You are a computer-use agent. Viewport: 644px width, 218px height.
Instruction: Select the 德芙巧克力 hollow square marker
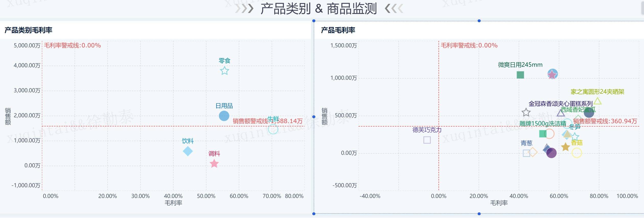tap(427, 140)
